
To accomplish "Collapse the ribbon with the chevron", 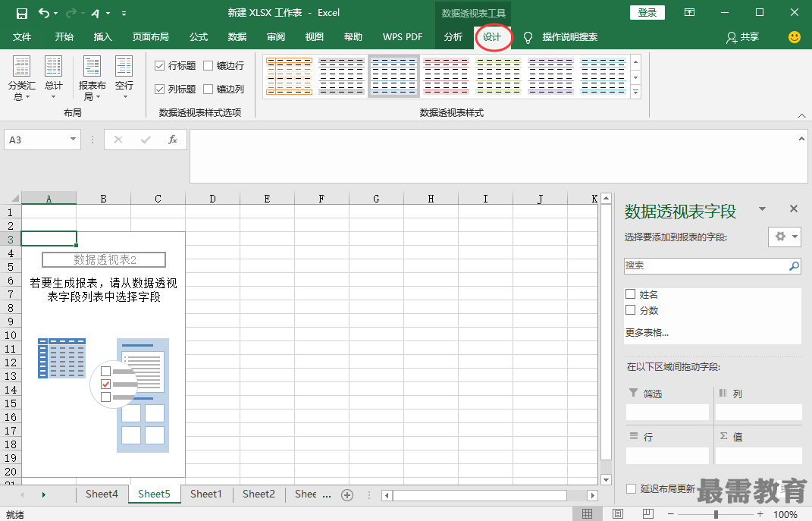I will pos(801,115).
